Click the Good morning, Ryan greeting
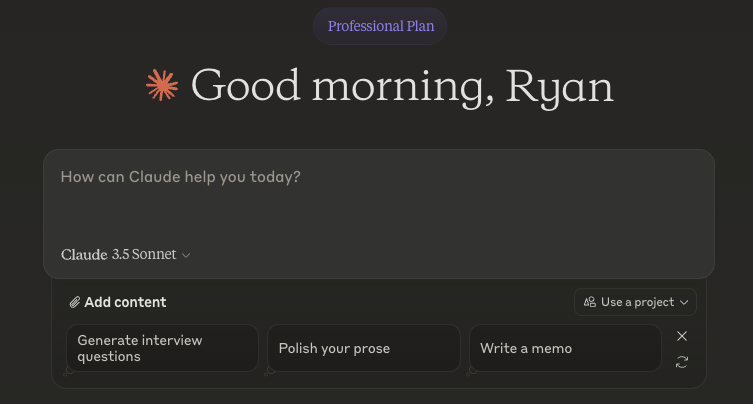 pyautogui.click(x=402, y=86)
